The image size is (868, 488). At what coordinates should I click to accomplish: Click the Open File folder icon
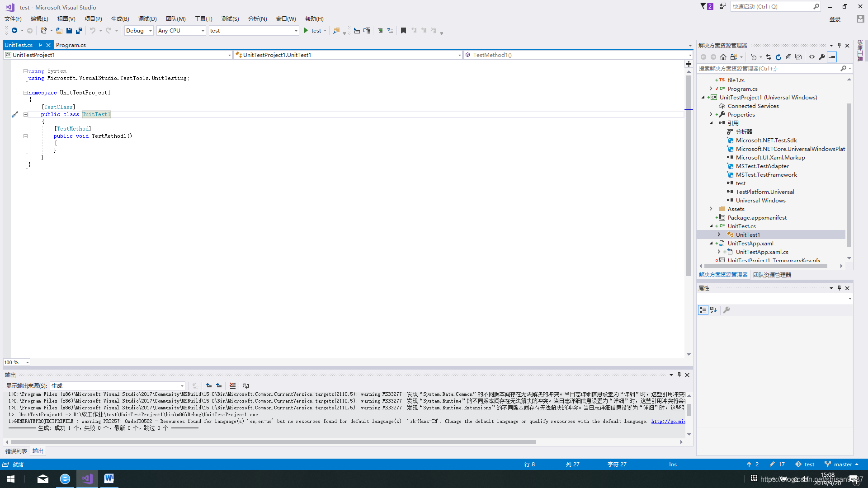click(x=59, y=31)
